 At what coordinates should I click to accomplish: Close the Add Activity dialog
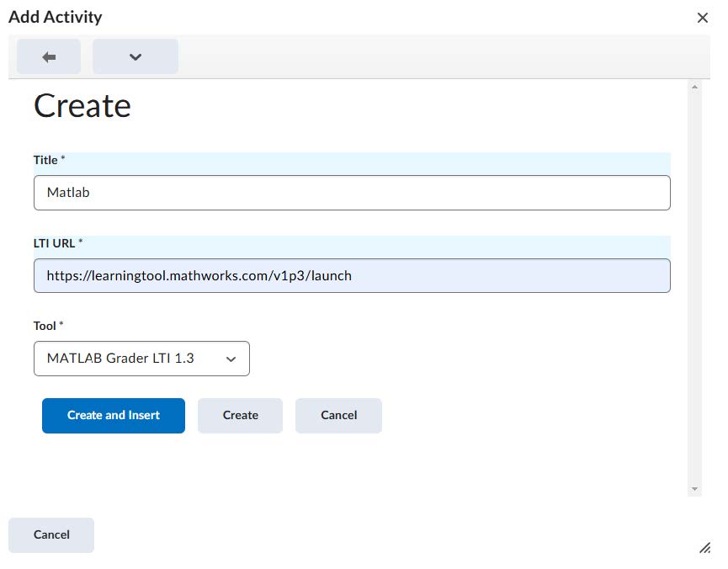coord(702,18)
